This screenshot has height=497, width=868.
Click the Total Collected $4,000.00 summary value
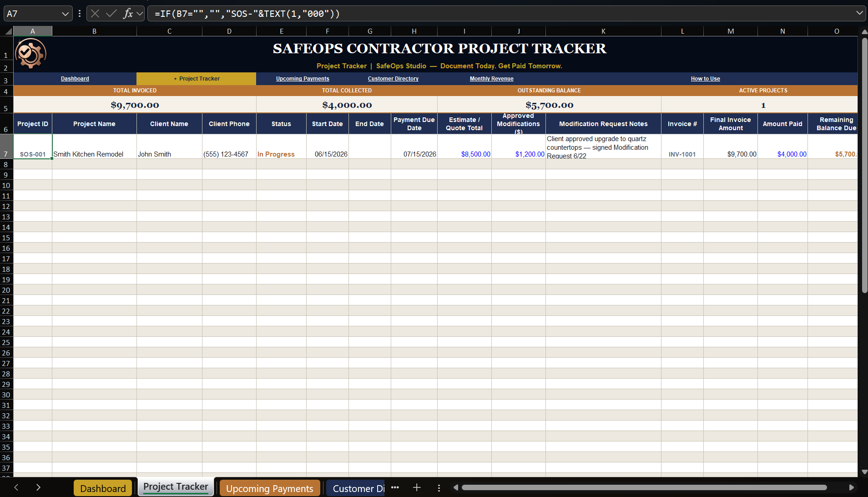click(347, 105)
